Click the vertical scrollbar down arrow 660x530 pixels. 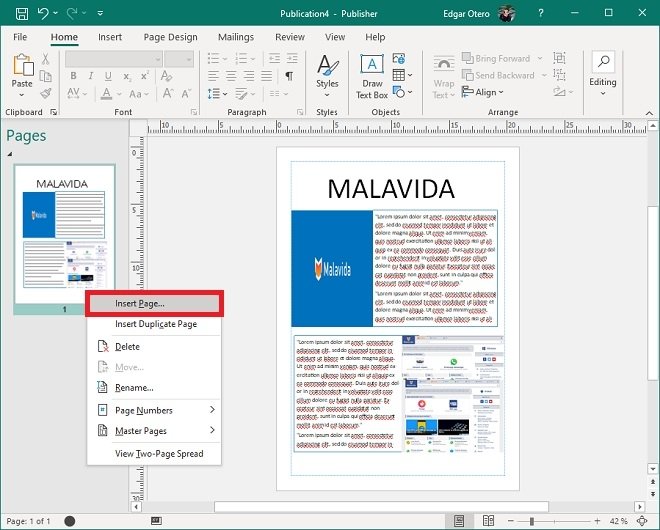653,469
